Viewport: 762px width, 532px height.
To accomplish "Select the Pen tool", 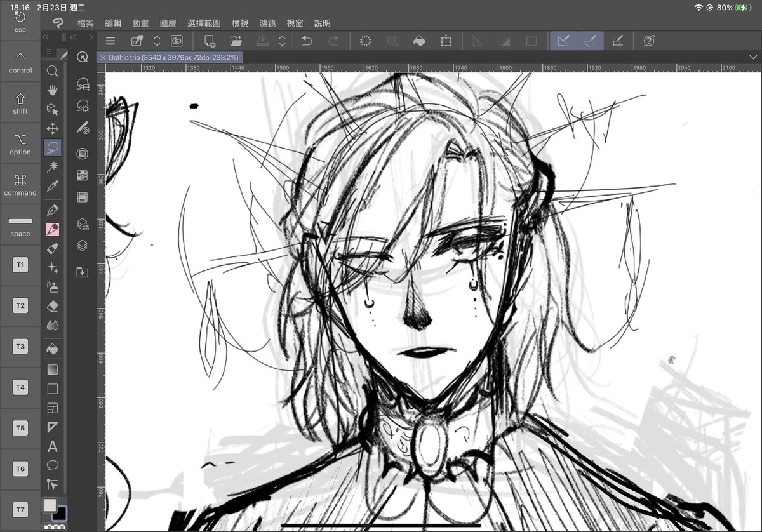I will 53,210.
